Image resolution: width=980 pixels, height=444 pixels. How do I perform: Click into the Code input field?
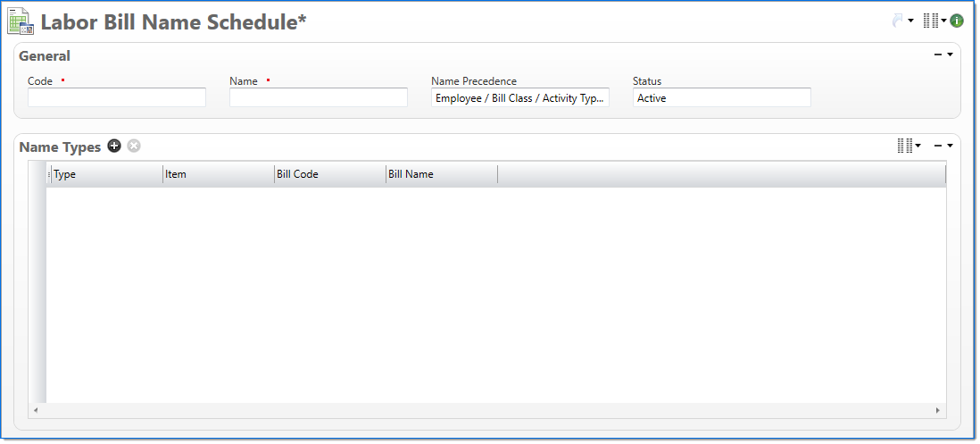click(117, 98)
